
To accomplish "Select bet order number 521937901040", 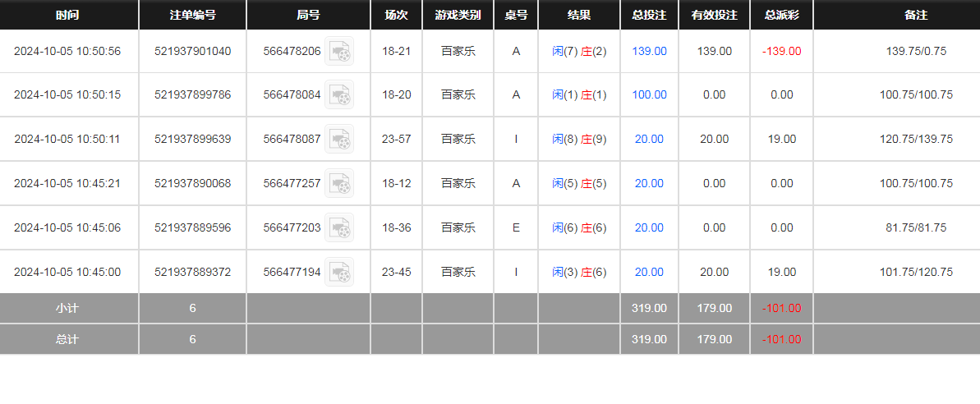I will coord(192,51).
